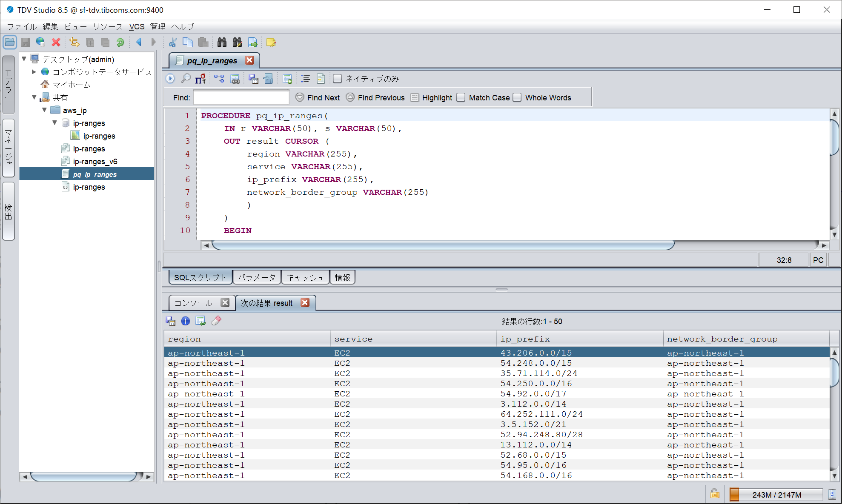Click the resource tree scrollbar right arrow

tap(148, 477)
